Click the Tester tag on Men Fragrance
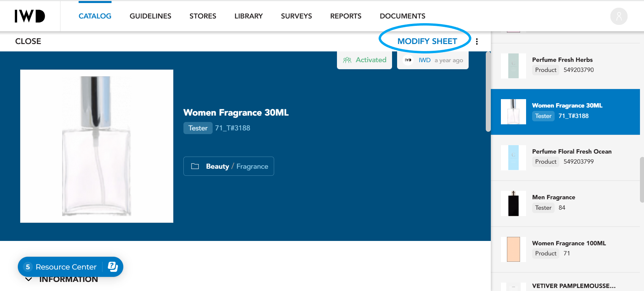644x291 pixels. point(543,208)
